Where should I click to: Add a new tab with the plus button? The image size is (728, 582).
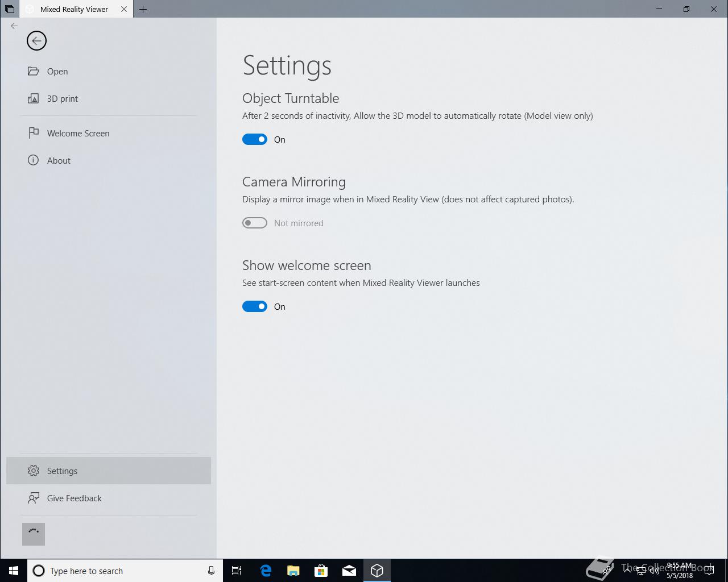tap(143, 9)
